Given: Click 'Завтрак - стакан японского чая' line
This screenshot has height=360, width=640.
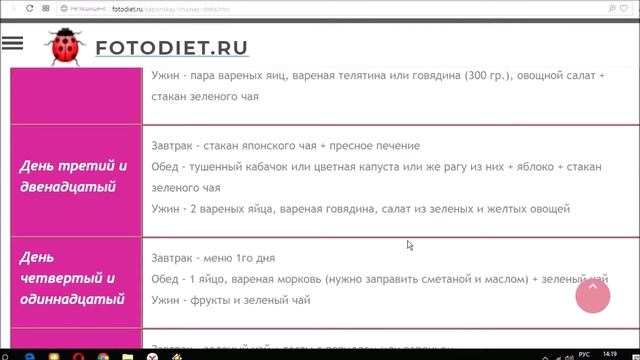Looking at the screenshot, I should pos(285,146).
